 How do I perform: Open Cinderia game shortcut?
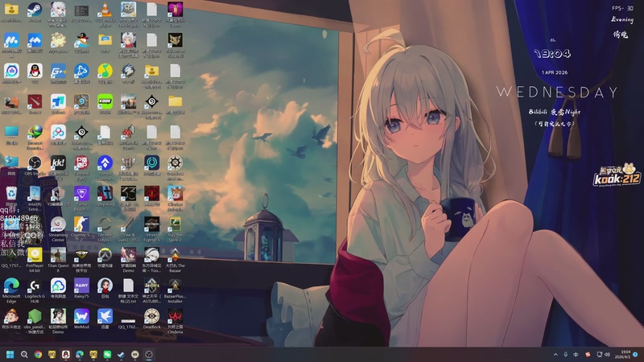175,321
